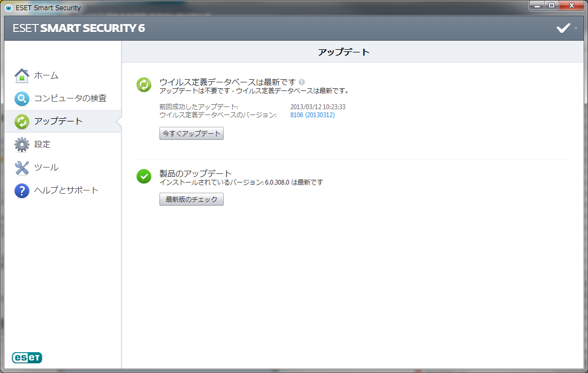588x373 pixels.
Task: Click the wrench icon for ツール
Action: pos(22,168)
